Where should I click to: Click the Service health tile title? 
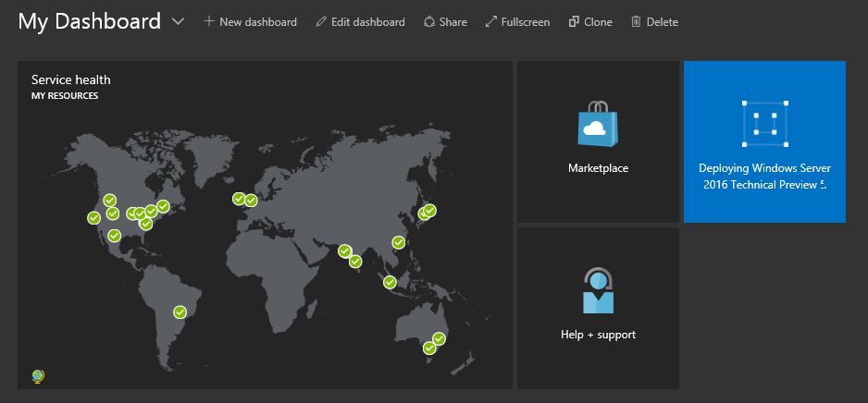pyautogui.click(x=71, y=79)
